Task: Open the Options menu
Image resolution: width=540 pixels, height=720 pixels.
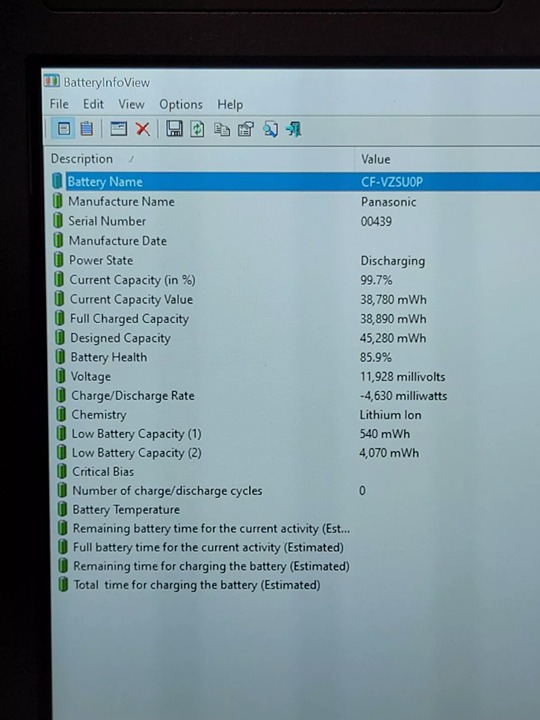Action: (181, 105)
